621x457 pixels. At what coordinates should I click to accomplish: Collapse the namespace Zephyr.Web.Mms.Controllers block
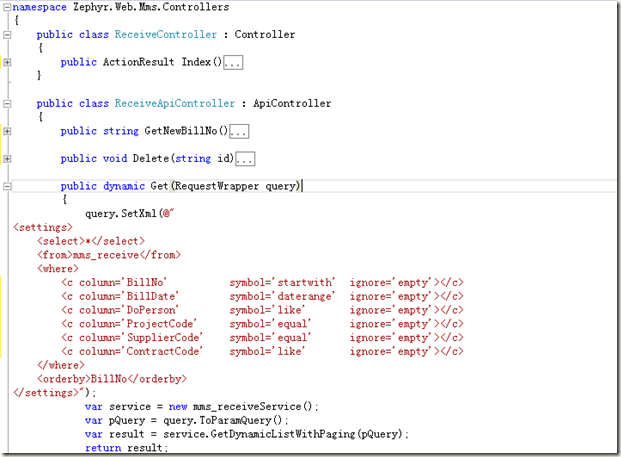[x=8, y=7]
